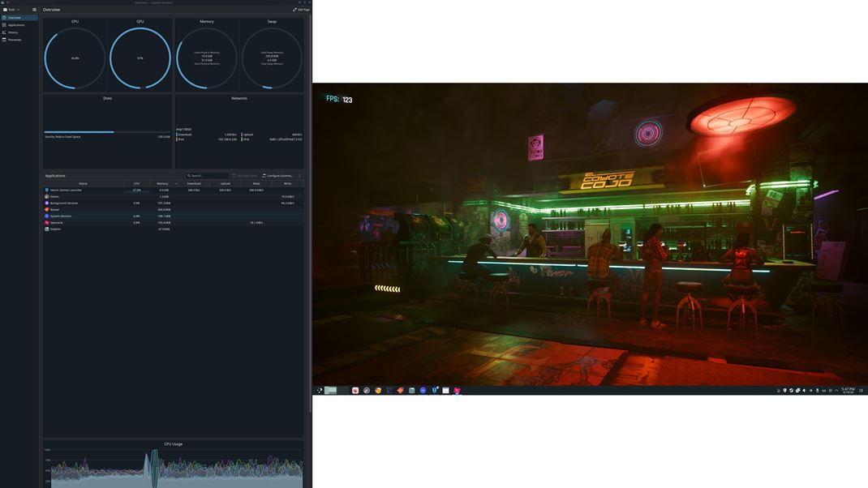The width and height of the screenshot is (868, 488).
Task: Click the Edit Page button
Action: (x=301, y=10)
